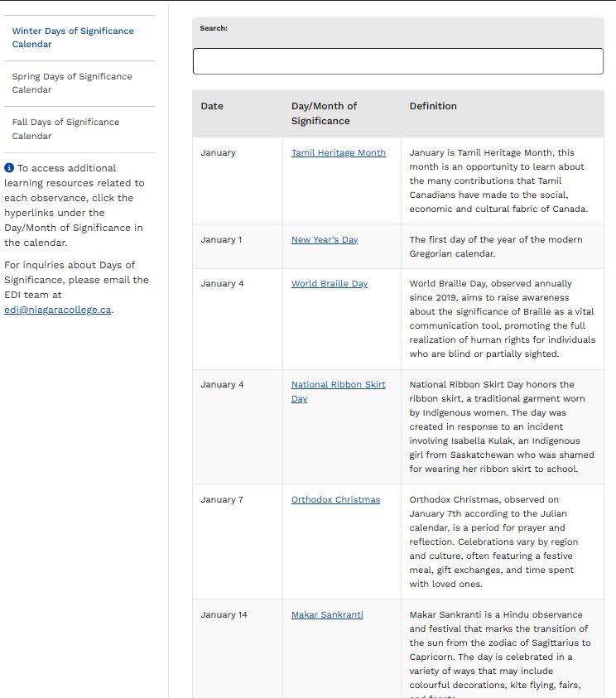Click the Search label above field
The width and height of the screenshot is (616, 698).
click(x=214, y=28)
